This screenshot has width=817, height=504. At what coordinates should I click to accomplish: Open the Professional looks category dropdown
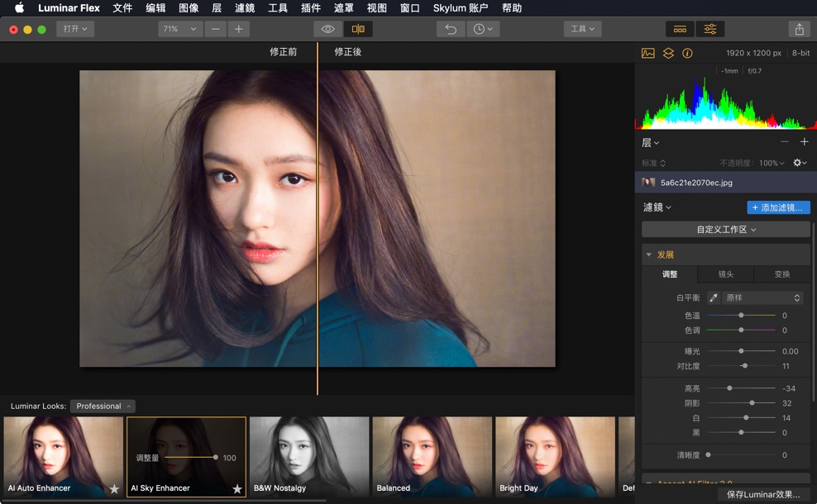[x=103, y=406]
